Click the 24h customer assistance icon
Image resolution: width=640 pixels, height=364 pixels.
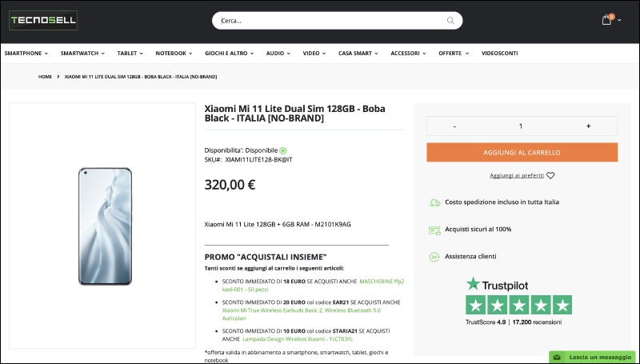pos(434,257)
